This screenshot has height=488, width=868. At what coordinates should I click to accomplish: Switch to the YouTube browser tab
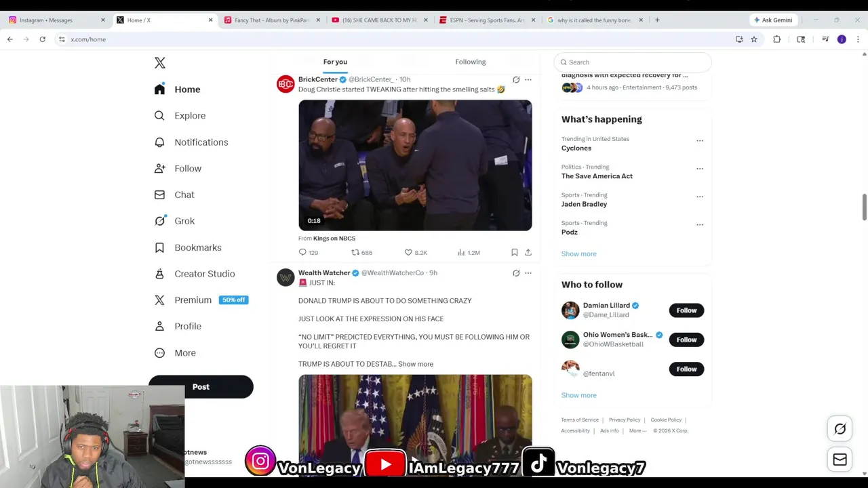[x=379, y=20]
